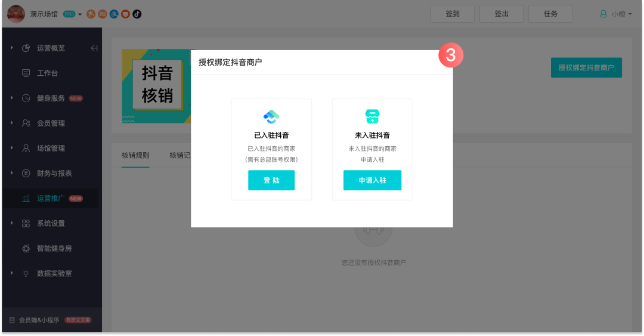Click the 已入驻抖音 card heading
Image resolution: width=644 pixels, height=336 pixels.
click(x=271, y=135)
